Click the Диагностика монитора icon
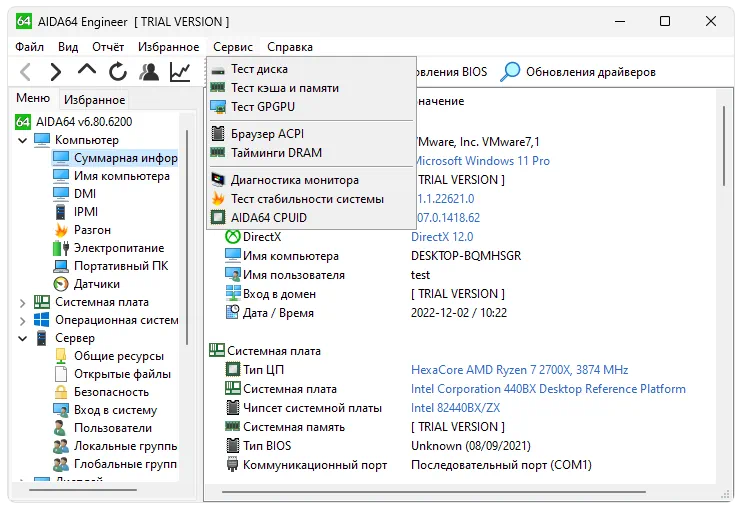The height and width of the screenshot is (509, 742). pos(218,180)
